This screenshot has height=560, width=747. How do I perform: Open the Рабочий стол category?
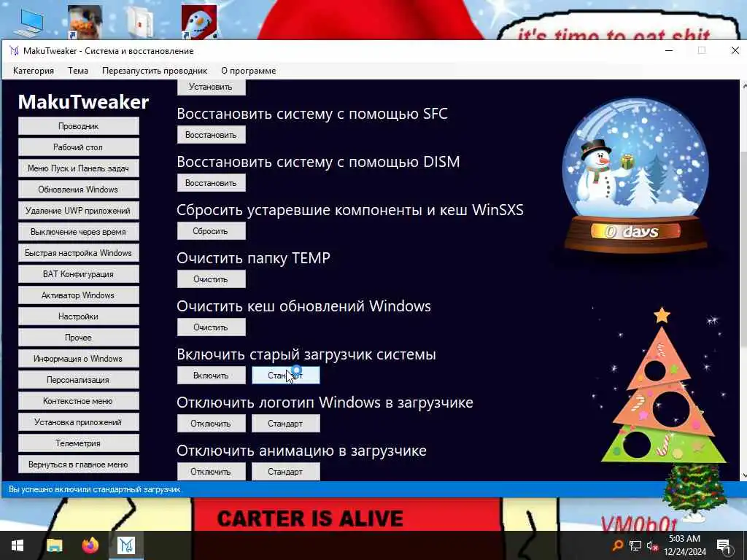pyautogui.click(x=79, y=147)
